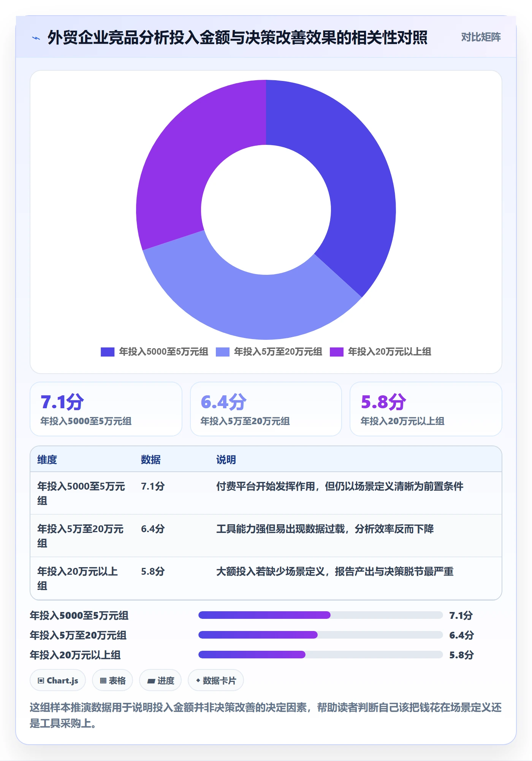The height and width of the screenshot is (761, 532).
Task: Click progress bar for 年投入5万至20万元组
Action: [321, 635]
